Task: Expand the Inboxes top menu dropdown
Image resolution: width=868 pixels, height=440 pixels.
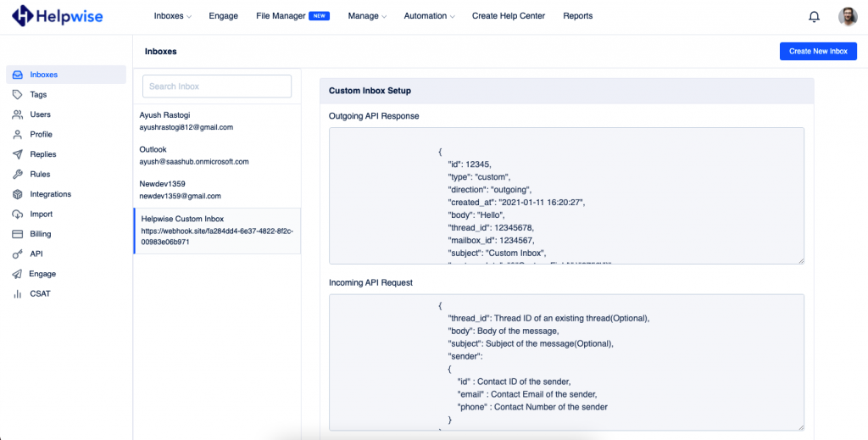Action: pyautogui.click(x=173, y=16)
